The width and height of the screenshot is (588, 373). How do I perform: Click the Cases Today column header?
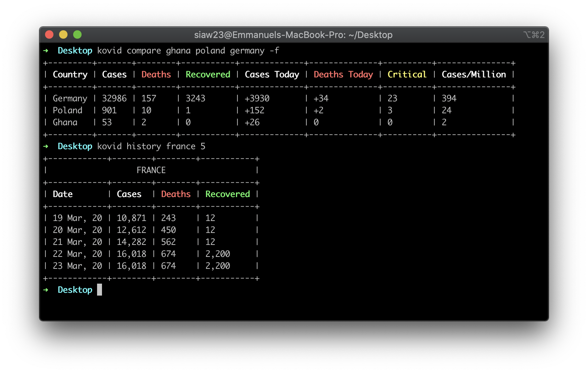tap(272, 75)
